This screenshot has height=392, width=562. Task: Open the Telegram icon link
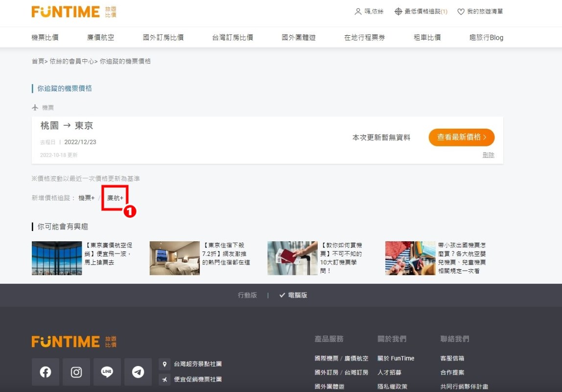pyautogui.click(x=138, y=372)
